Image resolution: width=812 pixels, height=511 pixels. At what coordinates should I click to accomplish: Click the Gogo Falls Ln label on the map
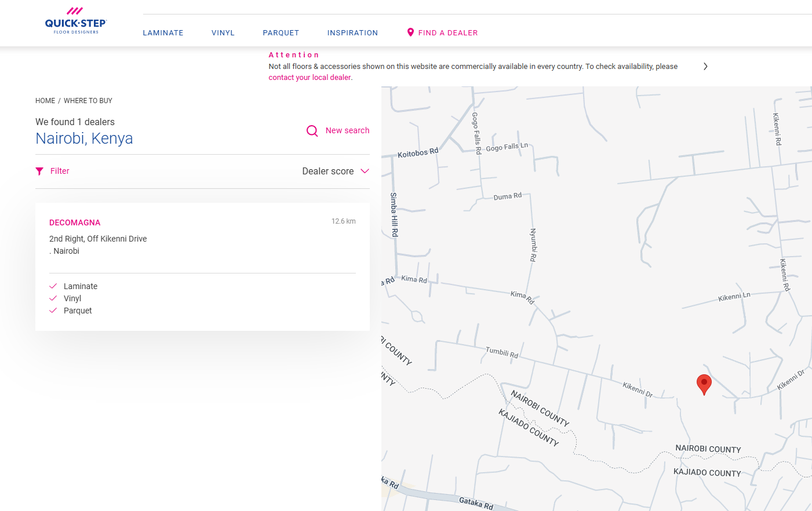click(x=507, y=147)
